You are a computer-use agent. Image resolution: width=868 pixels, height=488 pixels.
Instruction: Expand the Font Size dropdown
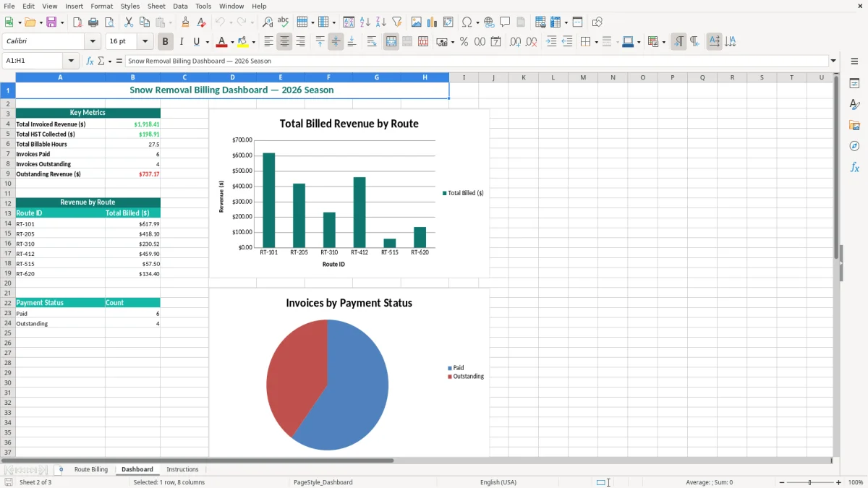click(x=145, y=42)
